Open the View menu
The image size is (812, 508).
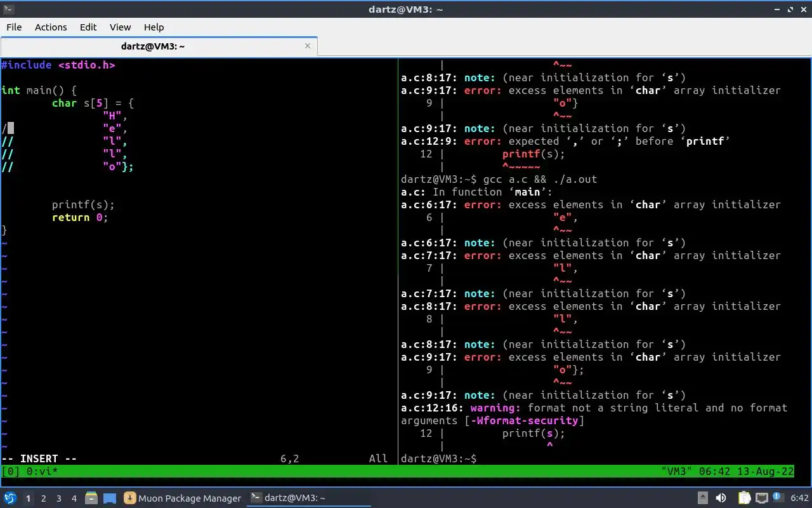[x=120, y=27]
